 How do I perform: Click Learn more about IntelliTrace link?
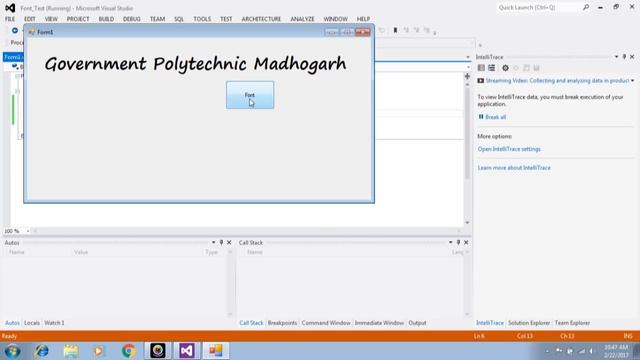point(514,168)
